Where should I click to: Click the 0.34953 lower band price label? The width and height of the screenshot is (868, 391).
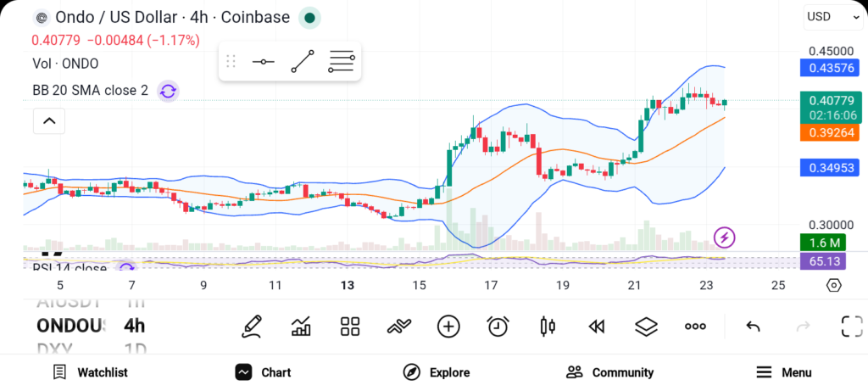(x=831, y=168)
